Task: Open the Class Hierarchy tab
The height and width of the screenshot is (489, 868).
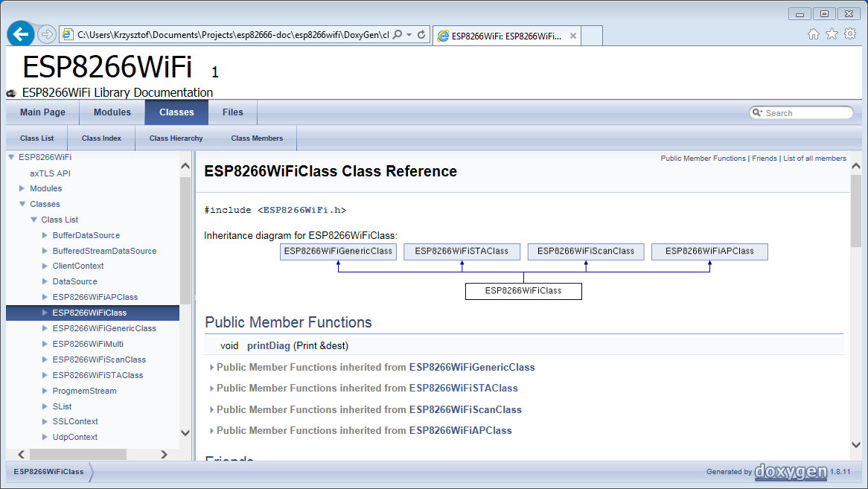Action: [x=176, y=138]
